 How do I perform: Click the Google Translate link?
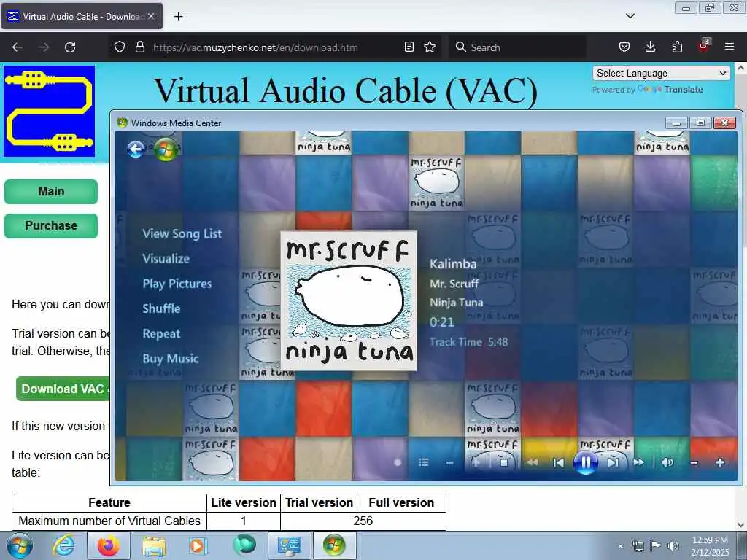pos(670,89)
